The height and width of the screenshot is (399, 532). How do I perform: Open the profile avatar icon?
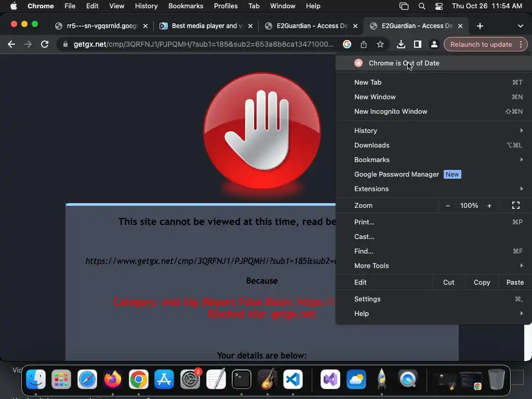click(x=434, y=45)
